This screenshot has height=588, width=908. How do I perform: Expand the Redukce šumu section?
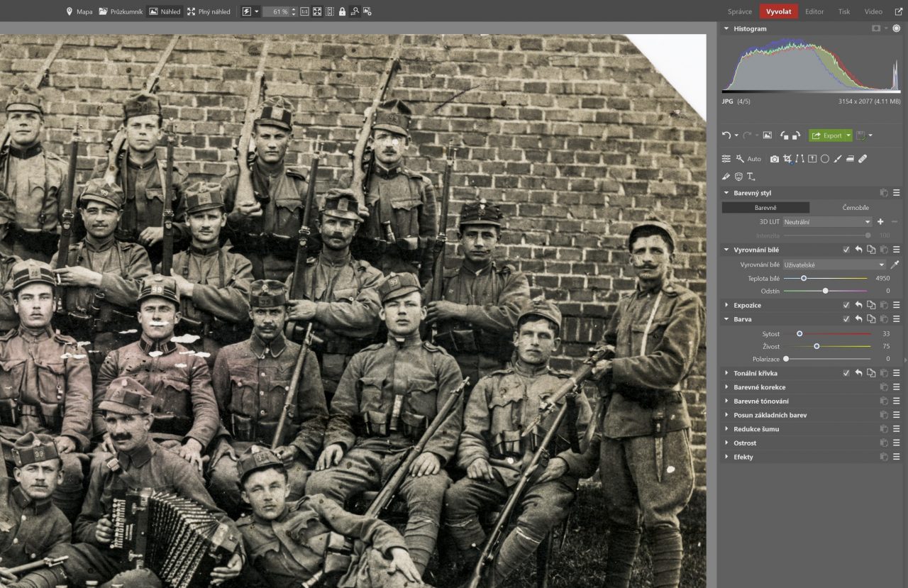point(726,429)
